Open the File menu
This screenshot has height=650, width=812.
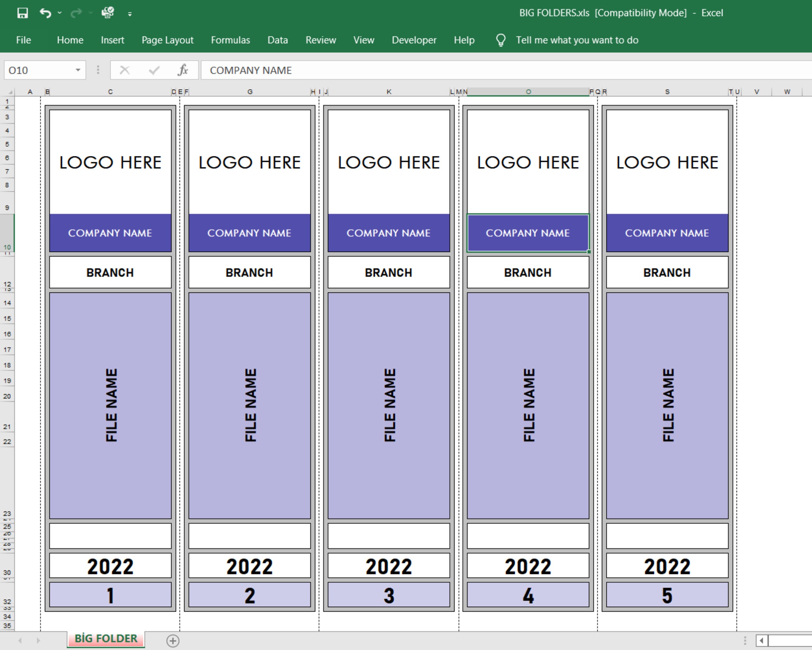tap(23, 40)
